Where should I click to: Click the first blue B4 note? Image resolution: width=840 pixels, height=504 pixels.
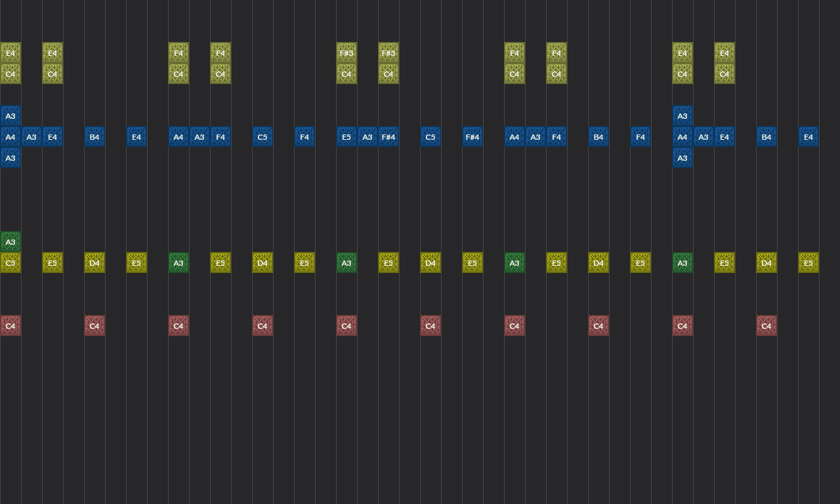[x=94, y=136]
